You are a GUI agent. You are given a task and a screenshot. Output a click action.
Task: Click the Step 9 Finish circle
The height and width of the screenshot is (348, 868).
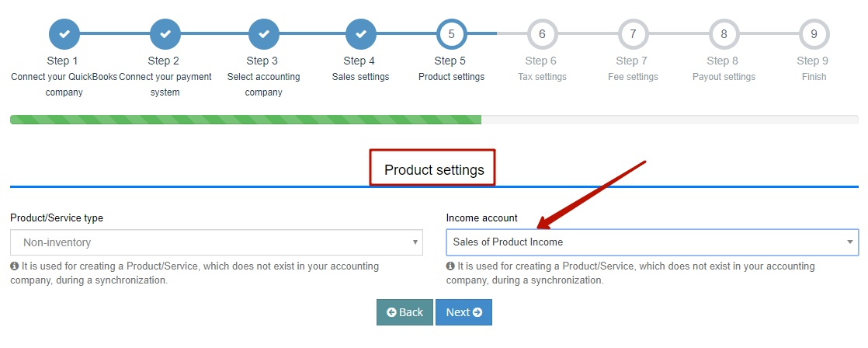point(814,34)
